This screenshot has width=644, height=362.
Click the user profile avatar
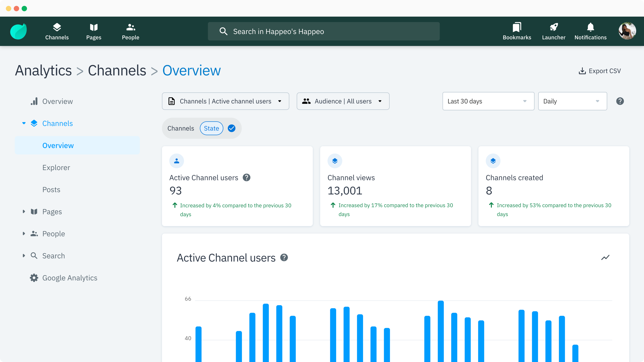tap(628, 31)
